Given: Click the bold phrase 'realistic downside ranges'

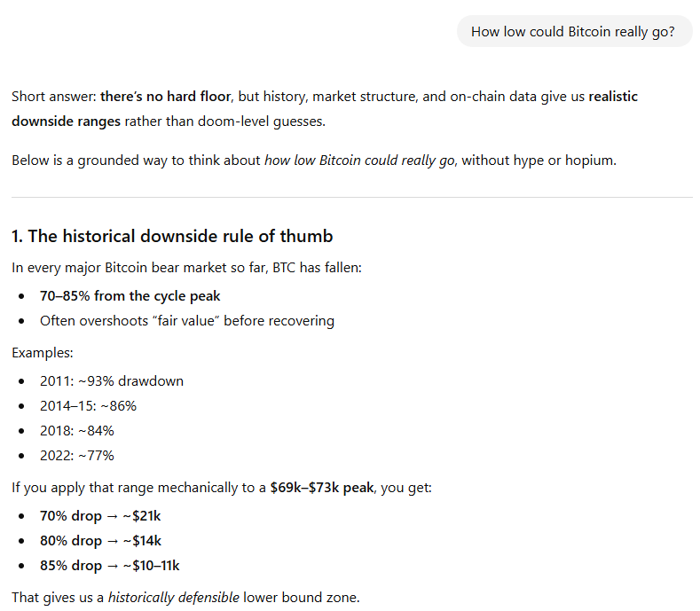Looking at the screenshot, I should point(325,109).
